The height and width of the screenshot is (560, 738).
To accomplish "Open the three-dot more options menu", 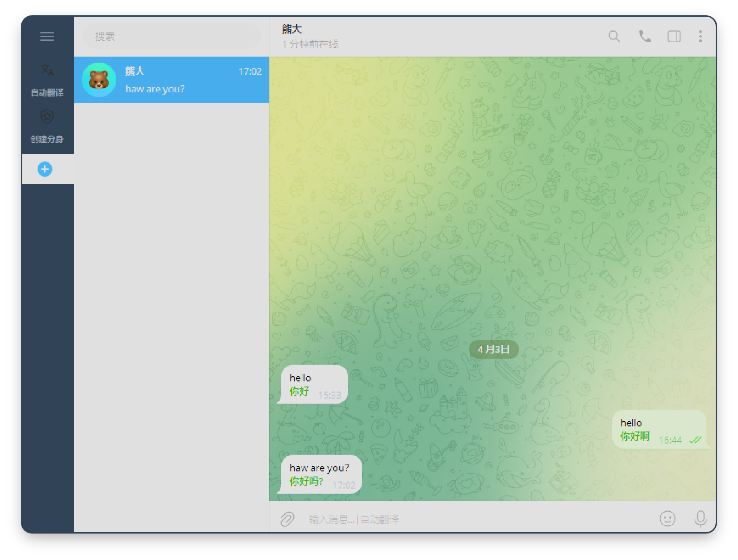I will tap(700, 36).
